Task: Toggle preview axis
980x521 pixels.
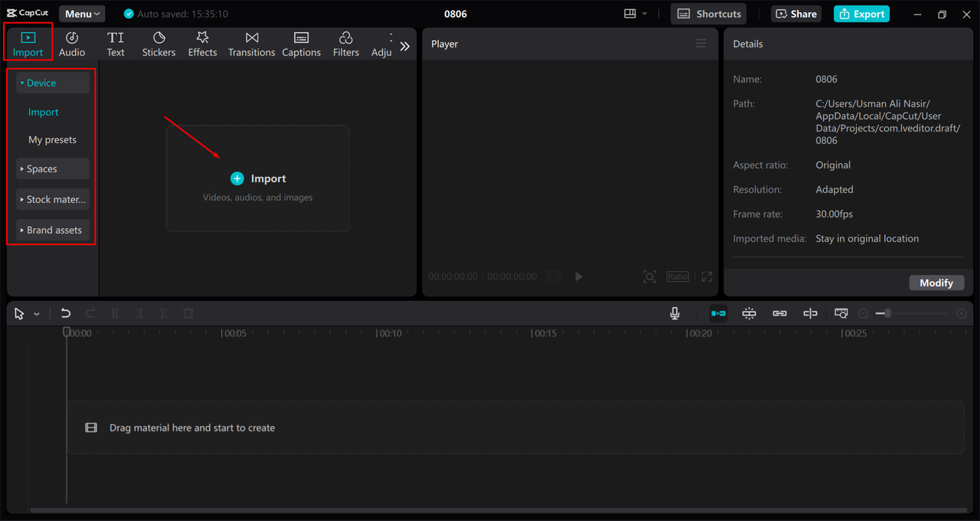Action: (x=810, y=313)
